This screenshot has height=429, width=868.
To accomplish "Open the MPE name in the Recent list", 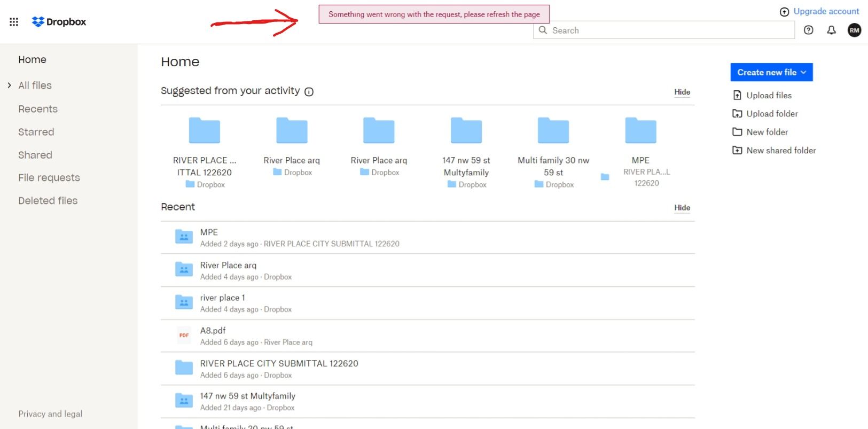I will pos(209,232).
